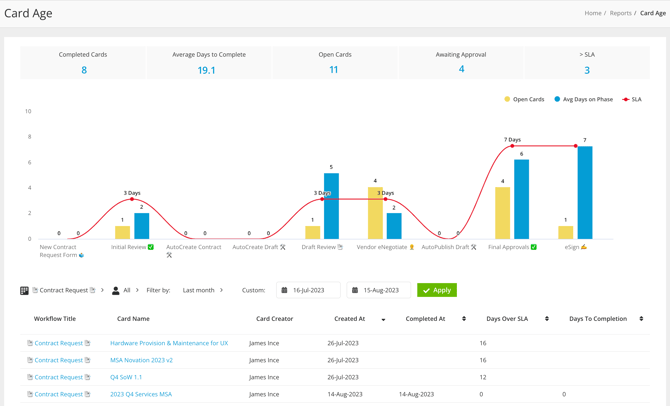Click green check icon beside Final Approvals
Viewport: 670px width, 406px height.
[x=534, y=247]
